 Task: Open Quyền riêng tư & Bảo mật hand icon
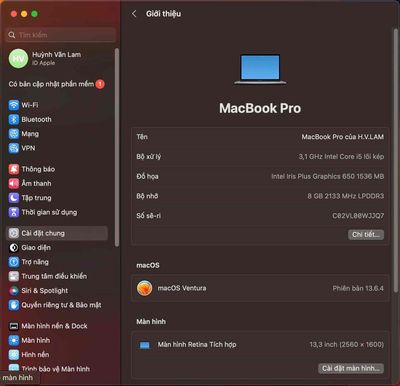(x=14, y=305)
